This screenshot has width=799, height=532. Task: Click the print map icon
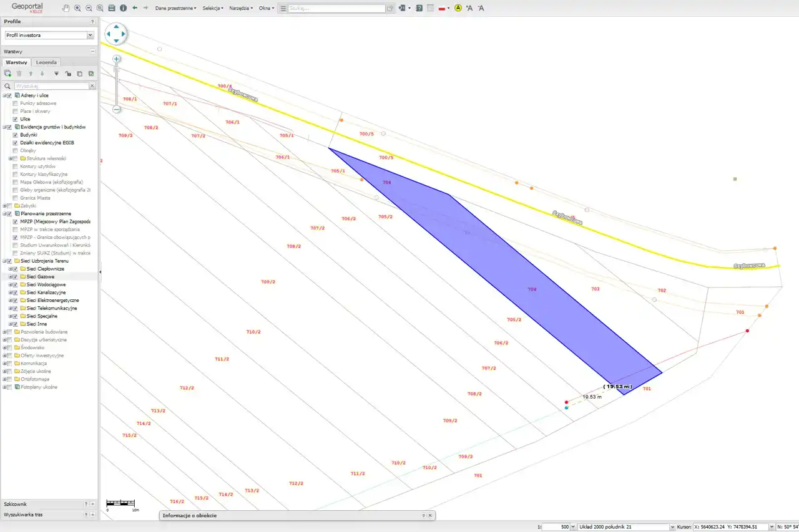point(112,8)
